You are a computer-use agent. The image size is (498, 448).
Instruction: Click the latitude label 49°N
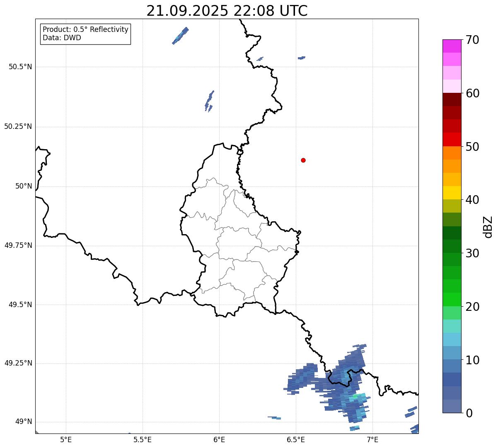[x=24, y=422]
